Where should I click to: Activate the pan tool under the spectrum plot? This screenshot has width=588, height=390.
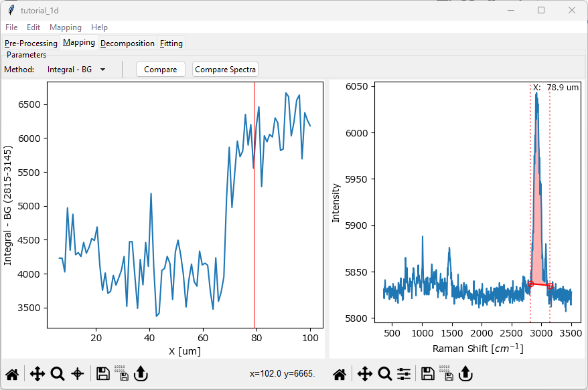[364, 374]
